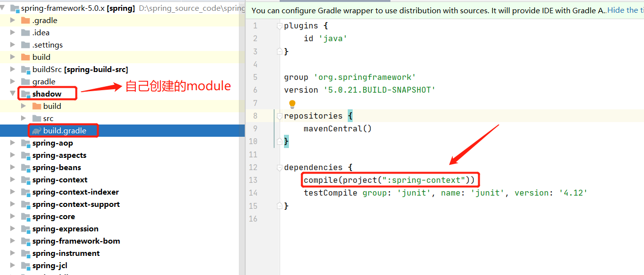
Task: Click the top-level build folder icon
Action: 26,57
